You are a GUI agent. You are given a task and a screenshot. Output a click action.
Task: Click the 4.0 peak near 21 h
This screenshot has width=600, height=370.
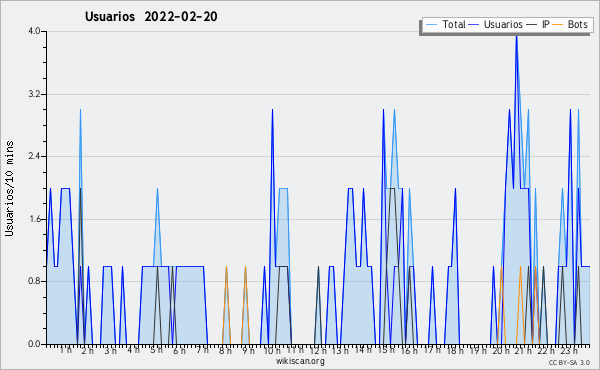[x=517, y=36]
